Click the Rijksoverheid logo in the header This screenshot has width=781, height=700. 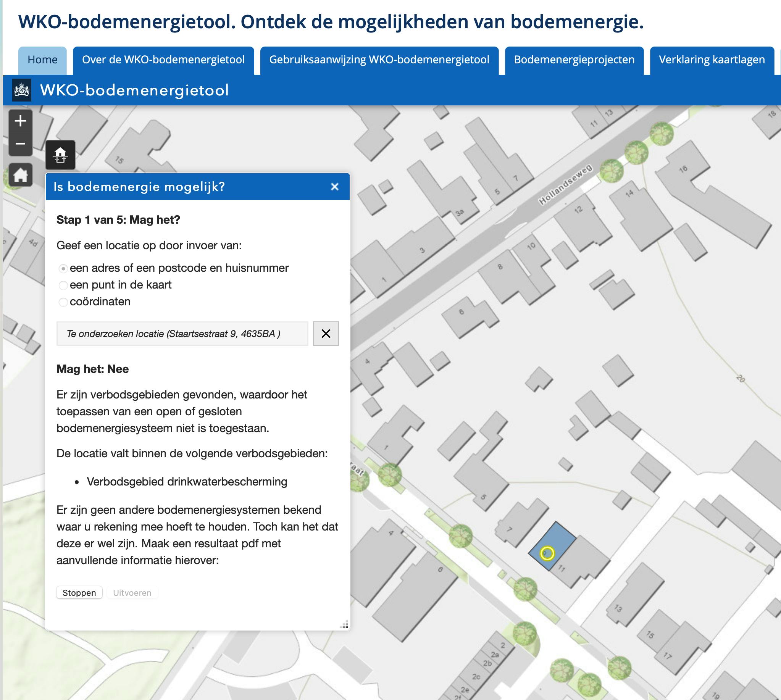coord(22,91)
